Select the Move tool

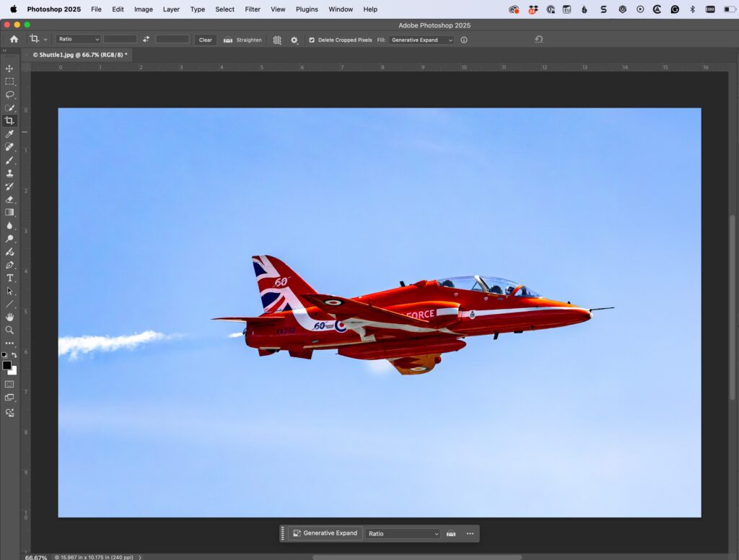click(x=9, y=69)
